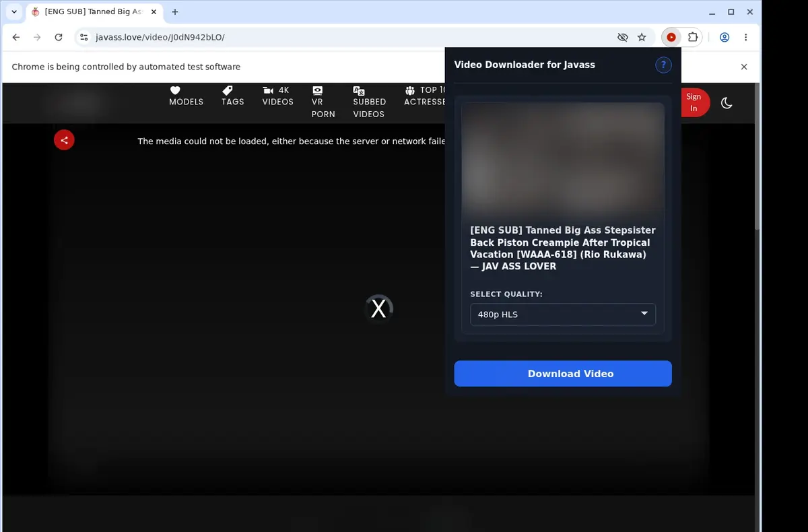This screenshot has width=808, height=532.
Task: Go back to the previous page
Action: (16, 38)
